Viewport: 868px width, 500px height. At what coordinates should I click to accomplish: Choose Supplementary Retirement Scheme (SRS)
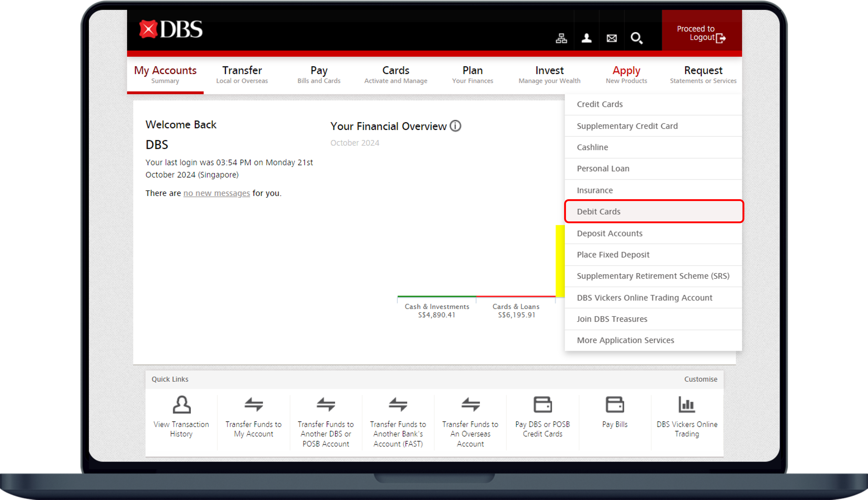653,276
